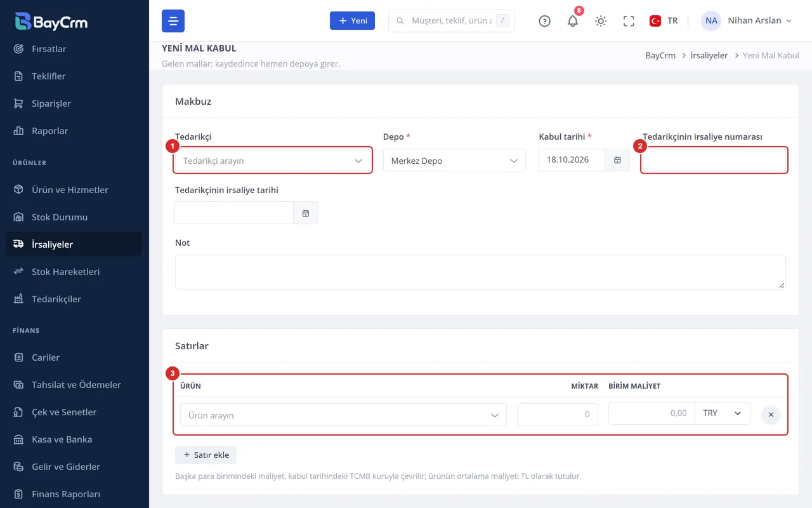Open Cariler from the sidebar

tap(74, 358)
